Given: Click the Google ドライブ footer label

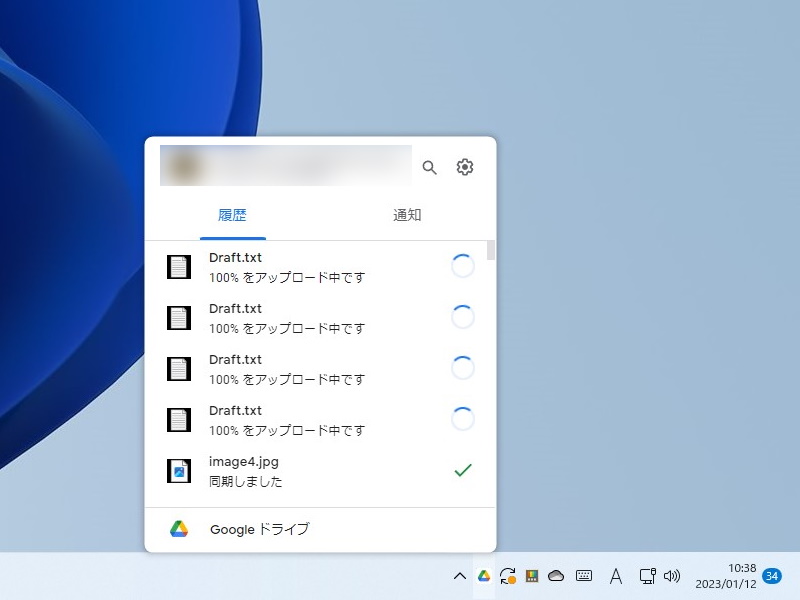Looking at the screenshot, I should coord(258,529).
